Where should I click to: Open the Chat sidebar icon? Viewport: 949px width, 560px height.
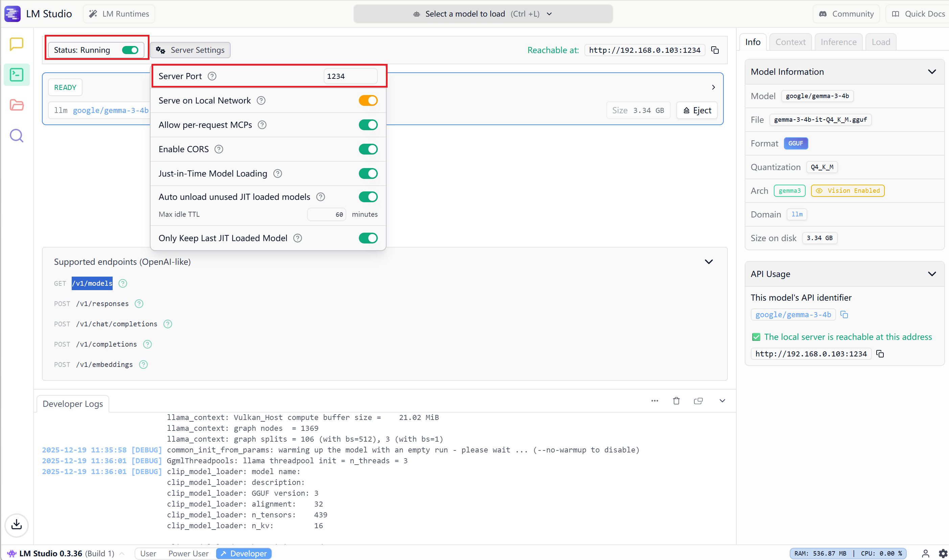point(16,44)
